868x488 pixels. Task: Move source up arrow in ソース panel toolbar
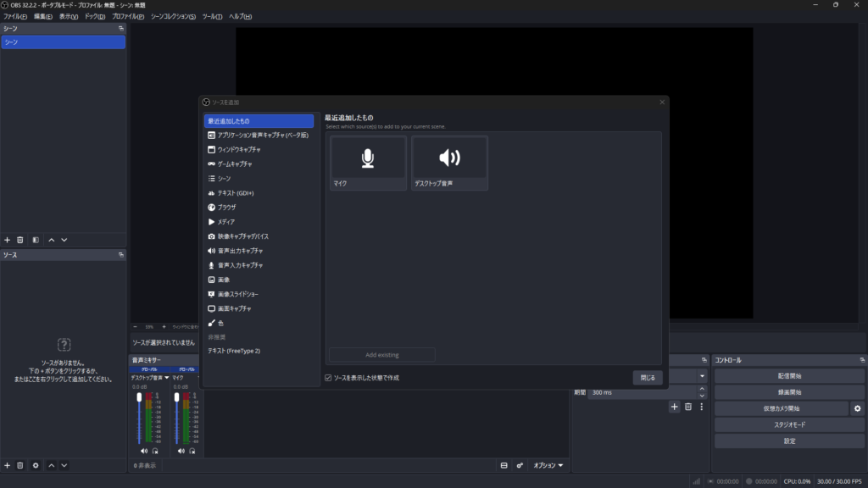point(52,465)
